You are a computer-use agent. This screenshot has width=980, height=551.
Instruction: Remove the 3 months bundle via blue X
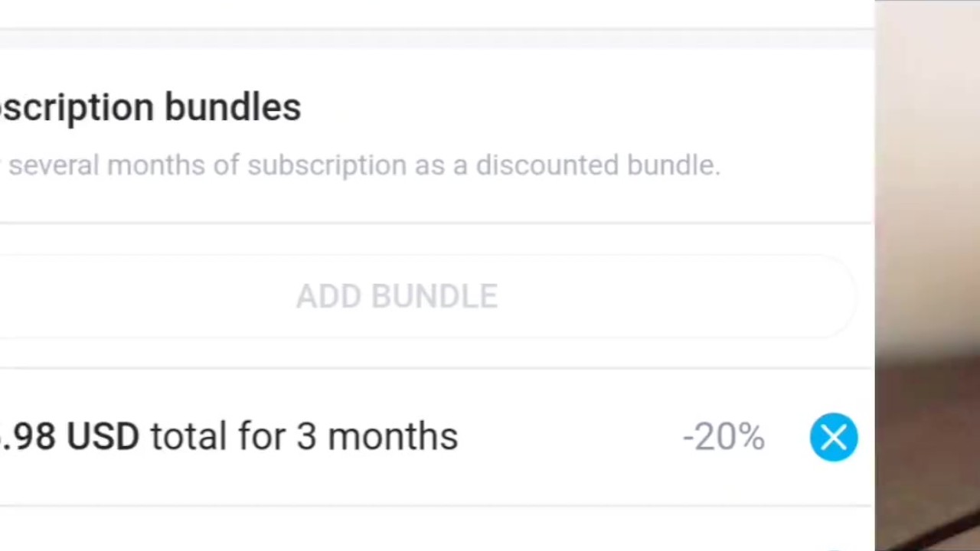[x=834, y=437]
